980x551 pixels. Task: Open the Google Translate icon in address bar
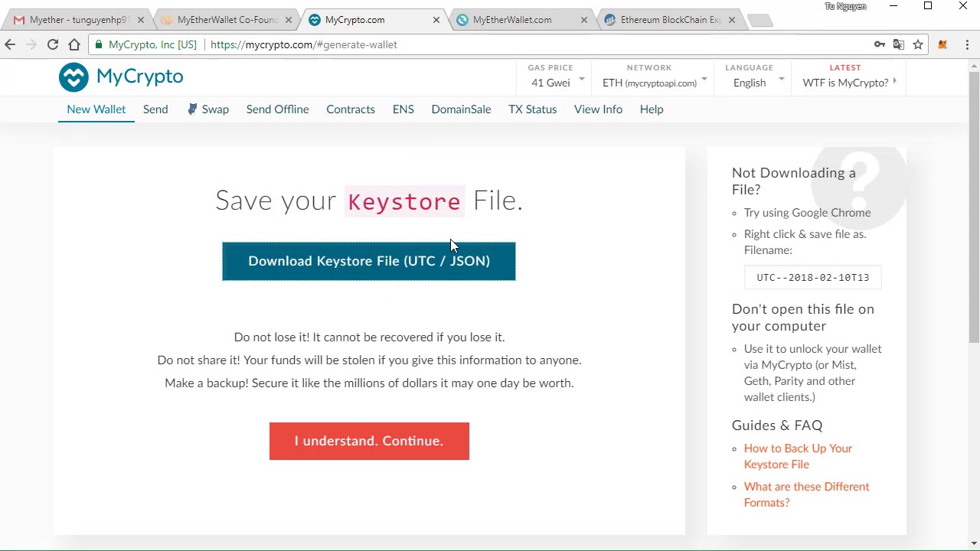pyautogui.click(x=899, y=44)
